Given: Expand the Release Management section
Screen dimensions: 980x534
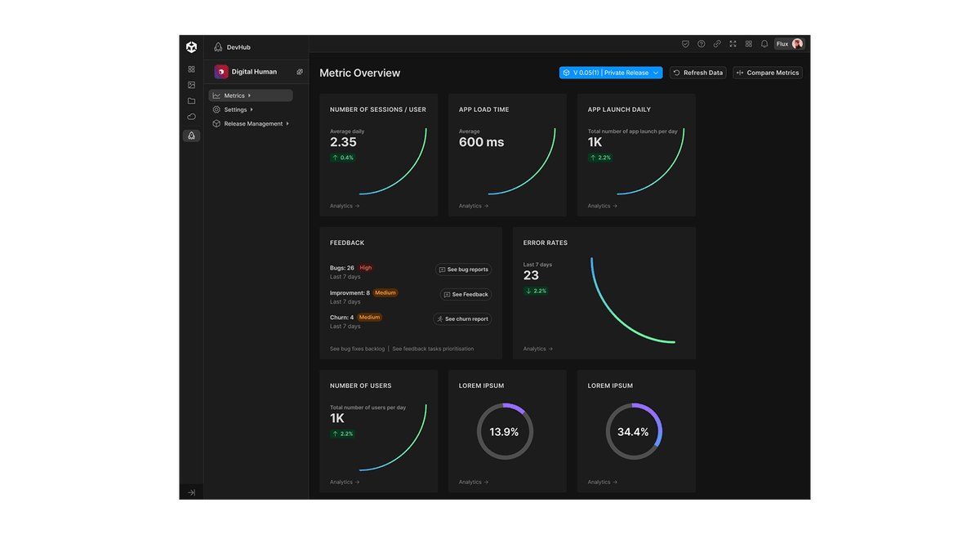Looking at the screenshot, I should pyautogui.click(x=256, y=124).
